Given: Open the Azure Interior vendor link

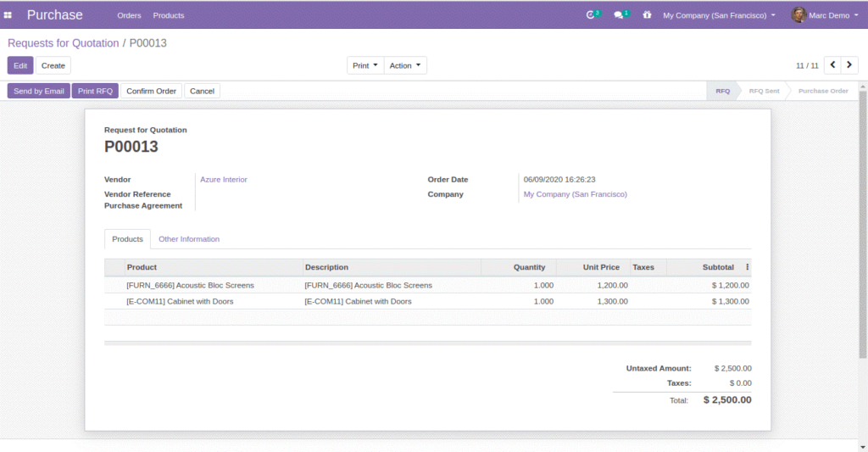Looking at the screenshot, I should click(224, 180).
